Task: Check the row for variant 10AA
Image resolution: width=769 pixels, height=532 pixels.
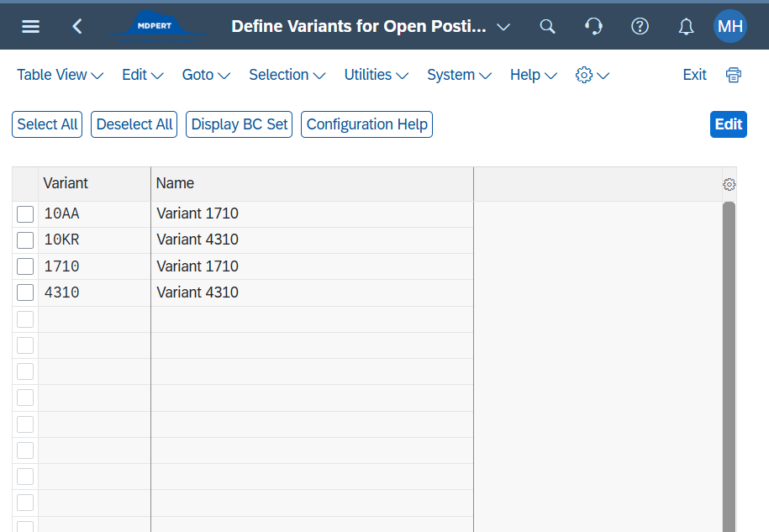Action: point(25,214)
